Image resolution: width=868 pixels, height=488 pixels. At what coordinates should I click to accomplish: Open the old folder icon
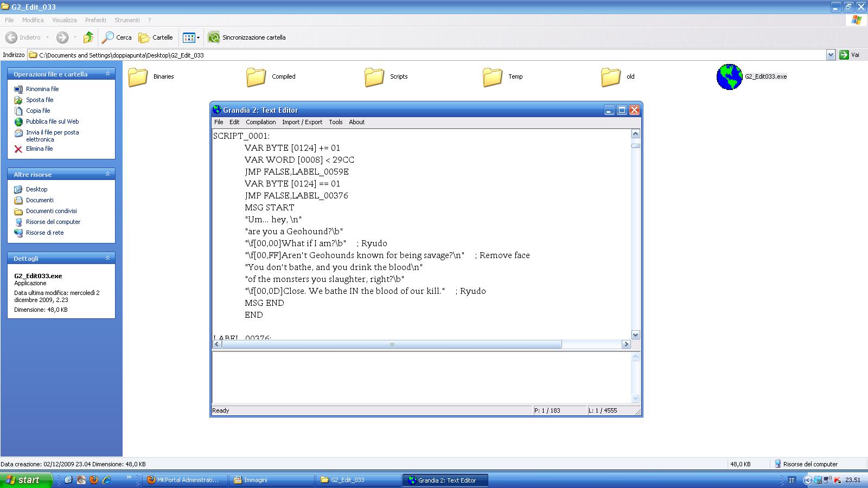(611, 77)
